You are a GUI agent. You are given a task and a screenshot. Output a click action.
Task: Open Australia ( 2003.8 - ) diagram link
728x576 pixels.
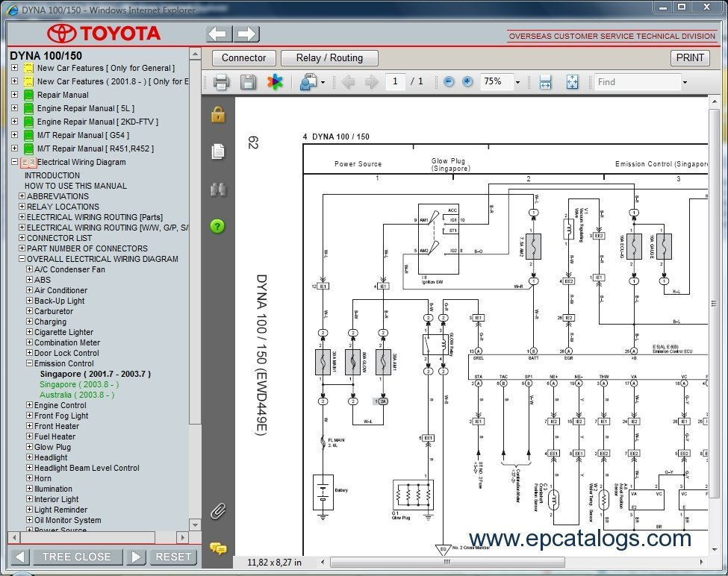[x=77, y=395]
